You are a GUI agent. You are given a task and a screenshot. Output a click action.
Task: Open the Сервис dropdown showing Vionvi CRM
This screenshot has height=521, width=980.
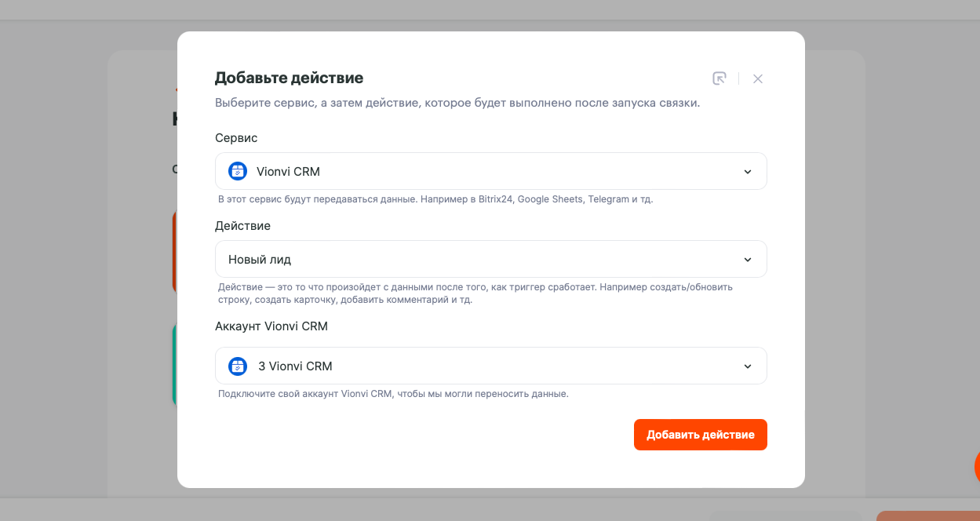click(x=491, y=171)
